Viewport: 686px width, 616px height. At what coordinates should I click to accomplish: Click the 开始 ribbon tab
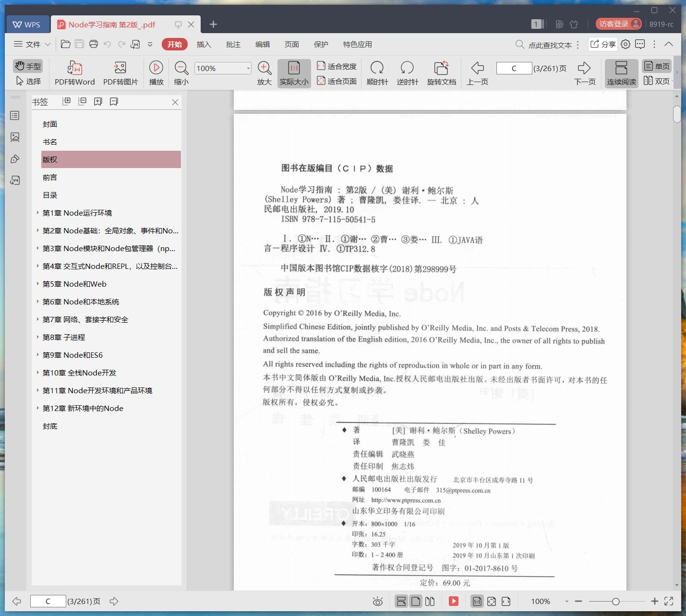[x=175, y=44]
